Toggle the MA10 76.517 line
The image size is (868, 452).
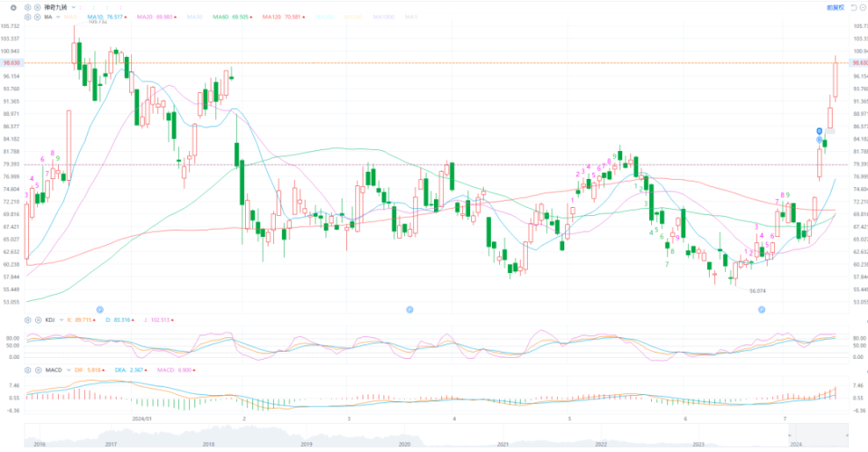tap(107, 17)
